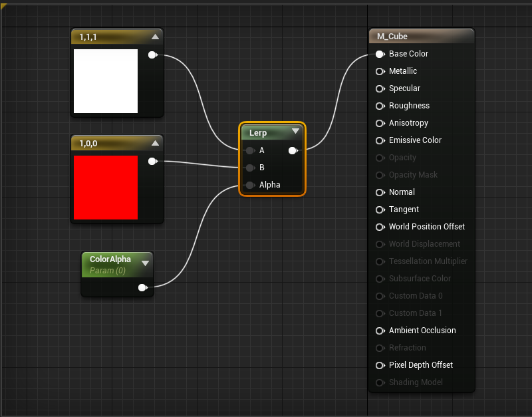Select the 1,1,1 constant node title
The height and width of the screenshot is (417, 532).
tap(88, 37)
